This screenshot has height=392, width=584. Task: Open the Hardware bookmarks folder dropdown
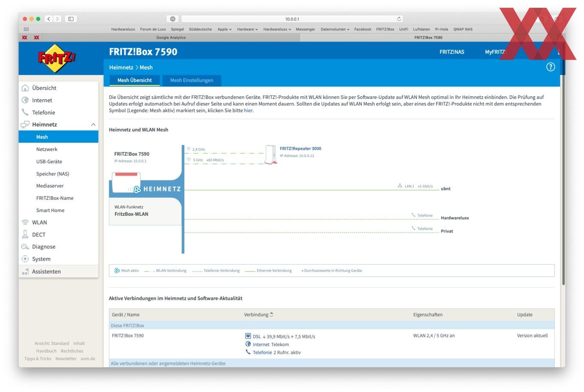click(247, 29)
